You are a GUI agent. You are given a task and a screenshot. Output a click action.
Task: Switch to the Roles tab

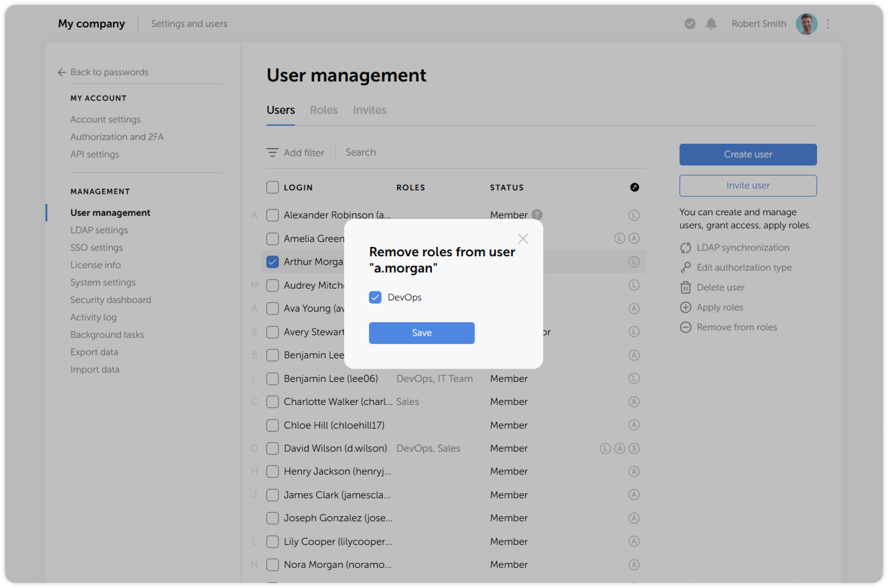(x=324, y=110)
